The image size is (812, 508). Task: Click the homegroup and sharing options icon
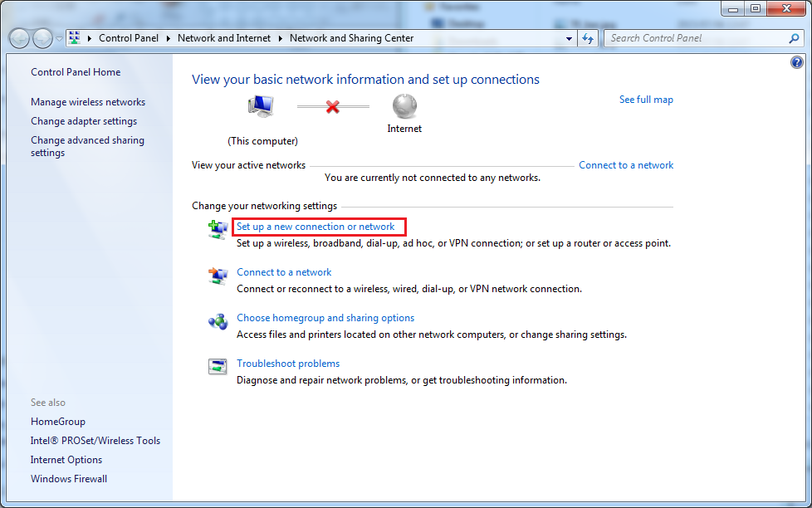tap(218, 322)
